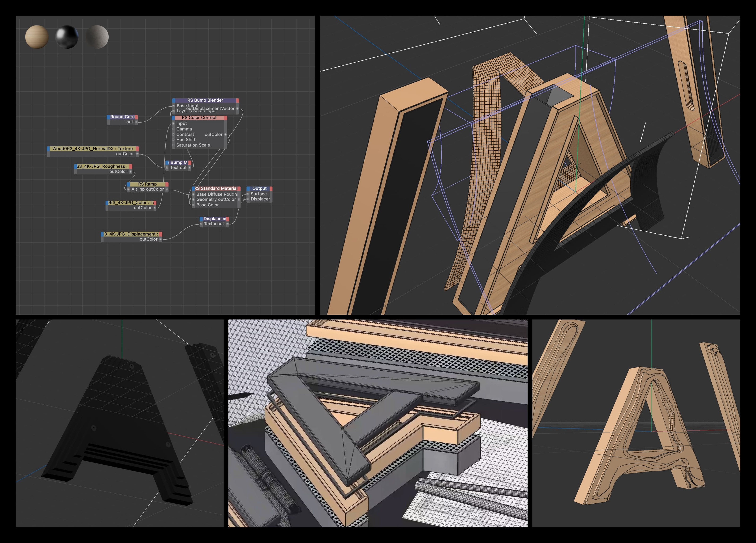Click the Color texture node blue corner
Image resolution: width=756 pixels, height=543 pixels.
tap(107, 203)
